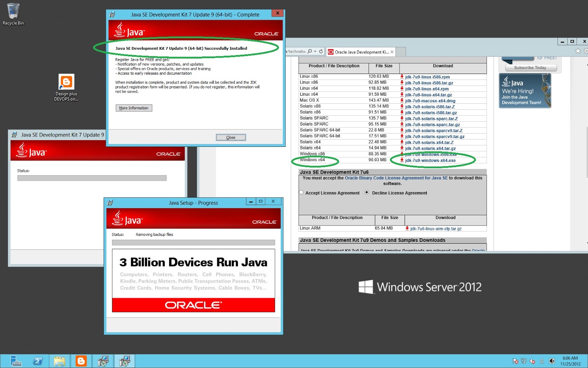
Task: Click the download icon for jdk-7u9-solaris-sparc.tar.Z
Action: (402, 118)
